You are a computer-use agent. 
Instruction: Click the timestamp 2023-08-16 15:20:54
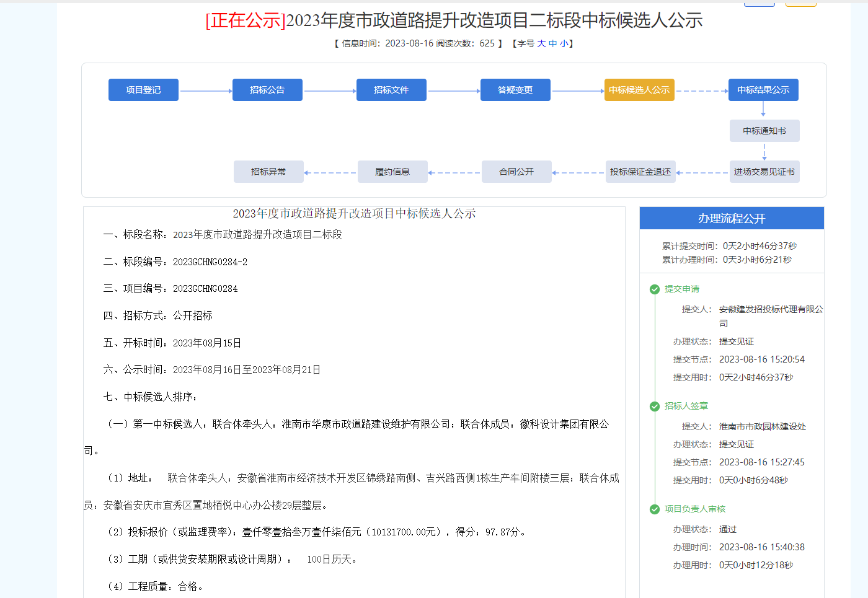pos(762,359)
